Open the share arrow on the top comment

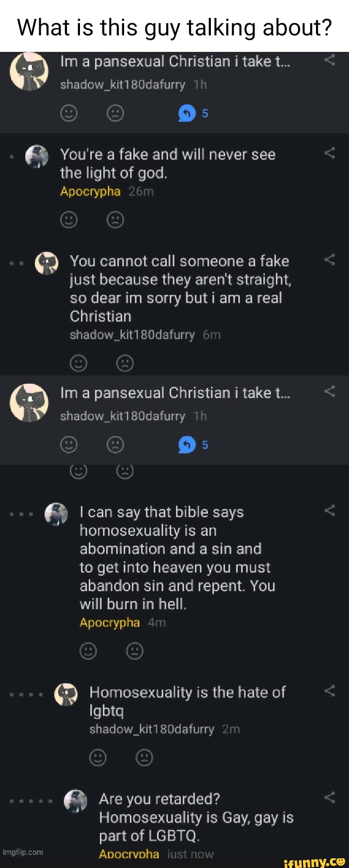pos(330,61)
